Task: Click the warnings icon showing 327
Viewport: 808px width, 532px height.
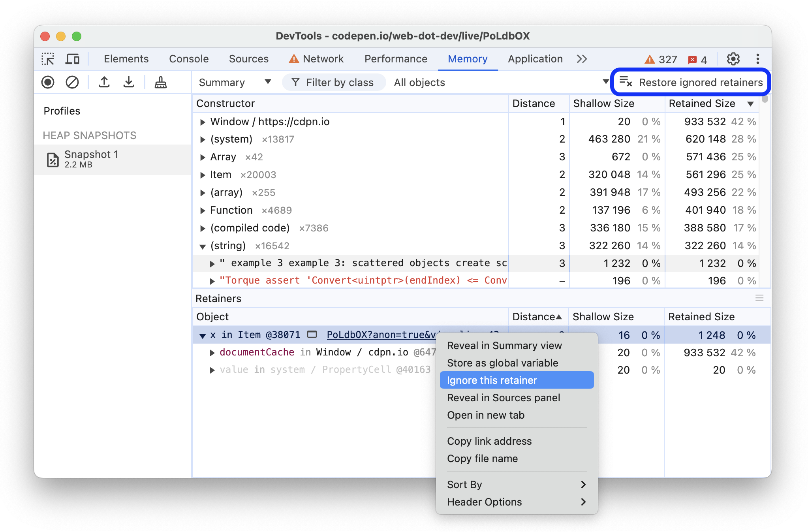Action: point(650,58)
